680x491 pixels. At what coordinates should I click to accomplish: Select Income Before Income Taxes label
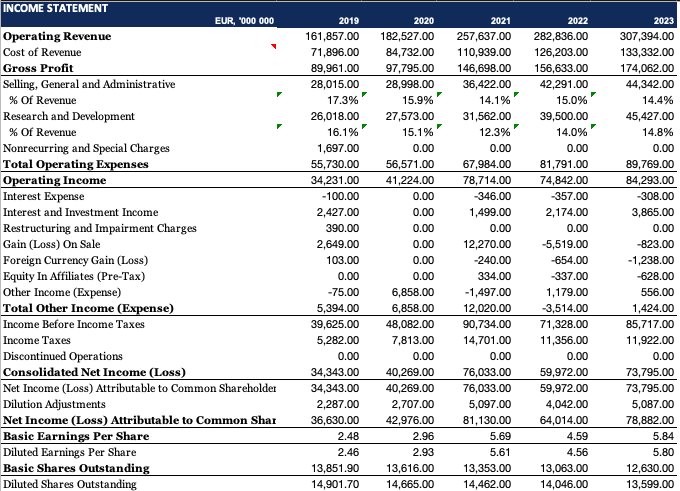[x=74, y=325]
